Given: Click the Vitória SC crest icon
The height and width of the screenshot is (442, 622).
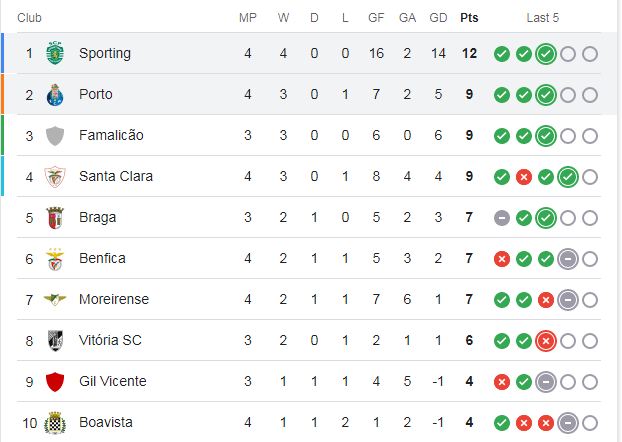Looking at the screenshot, I should (55, 340).
